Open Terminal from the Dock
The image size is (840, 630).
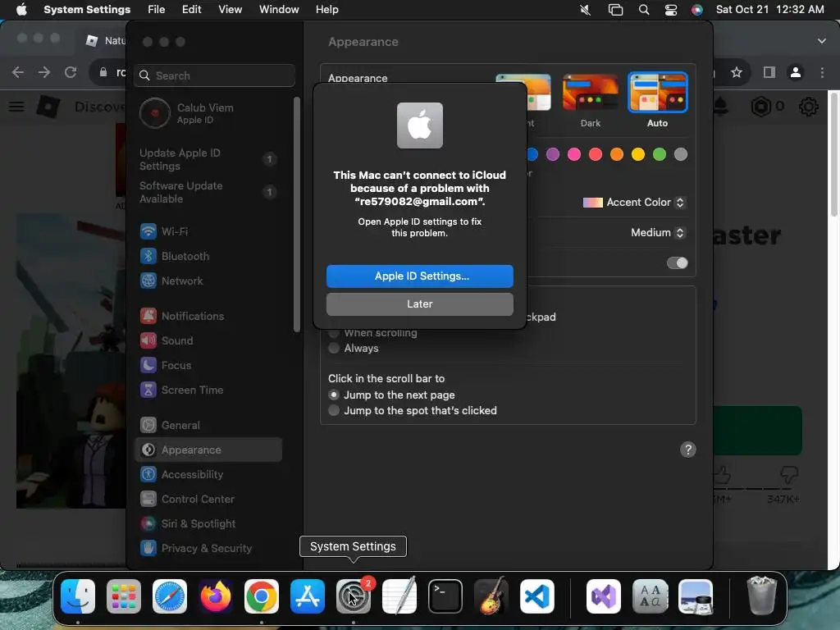click(x=445, y=596)
